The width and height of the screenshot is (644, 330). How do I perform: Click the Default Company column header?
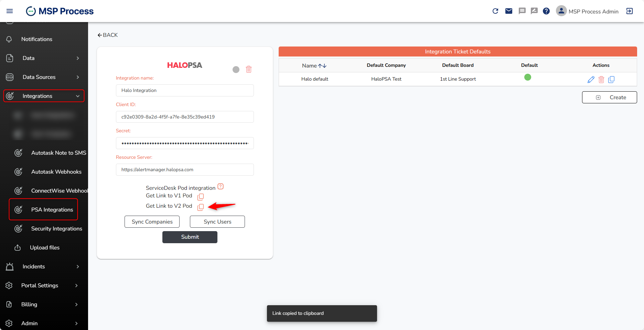[386, 65]
